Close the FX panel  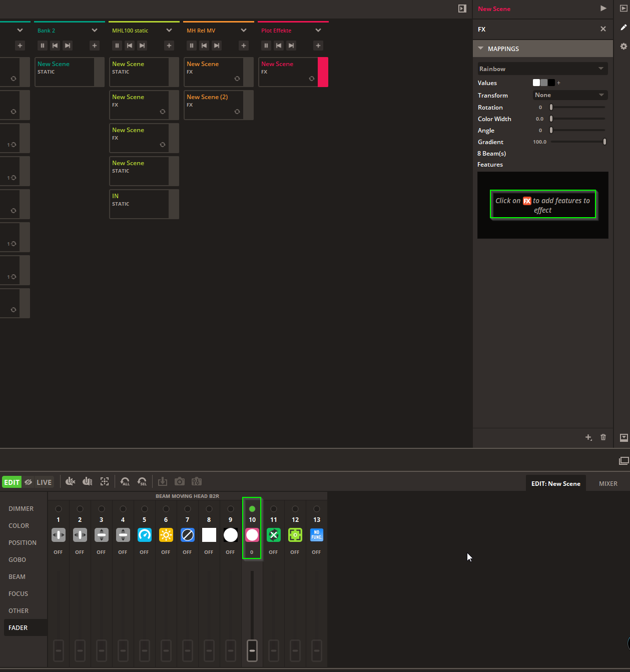603,29
